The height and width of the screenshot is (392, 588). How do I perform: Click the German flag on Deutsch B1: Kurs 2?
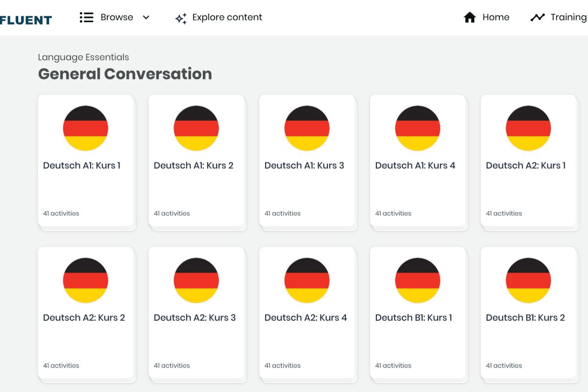[x=528, y=280]
